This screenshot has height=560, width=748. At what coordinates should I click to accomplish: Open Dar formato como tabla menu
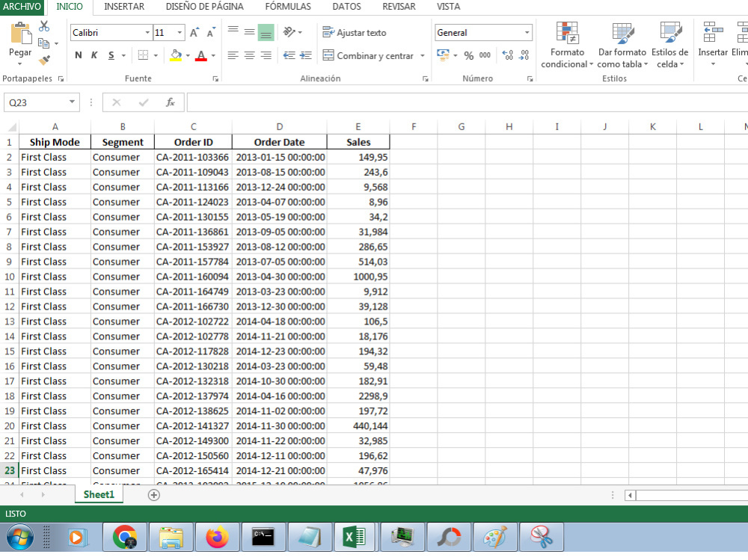pos(622,45)
